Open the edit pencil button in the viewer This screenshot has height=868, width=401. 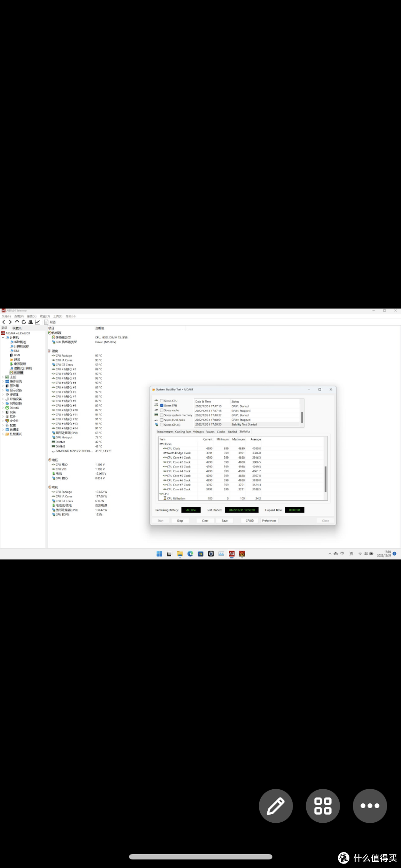tap(276, 806)
